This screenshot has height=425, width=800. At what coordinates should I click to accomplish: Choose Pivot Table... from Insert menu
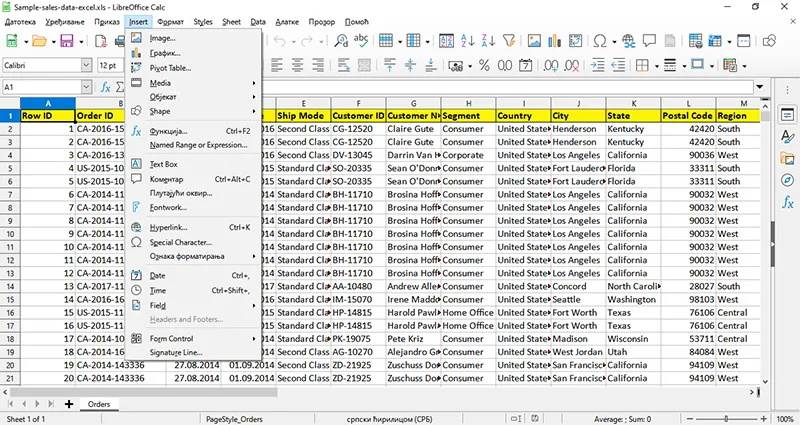point(194,68)
